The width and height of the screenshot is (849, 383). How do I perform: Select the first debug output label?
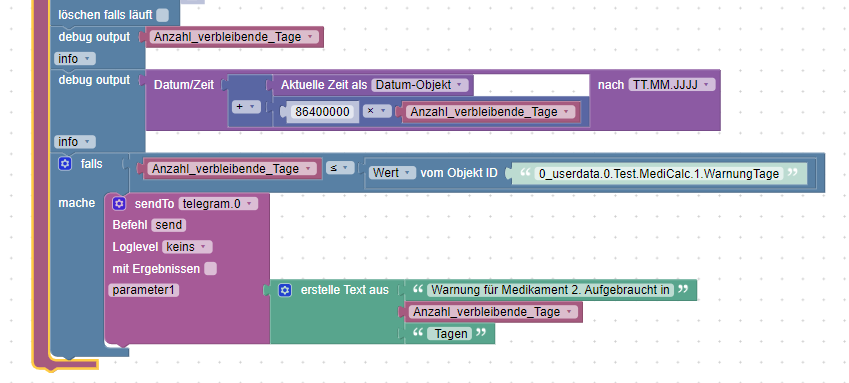pyautogui.click(x=94, y=37)
